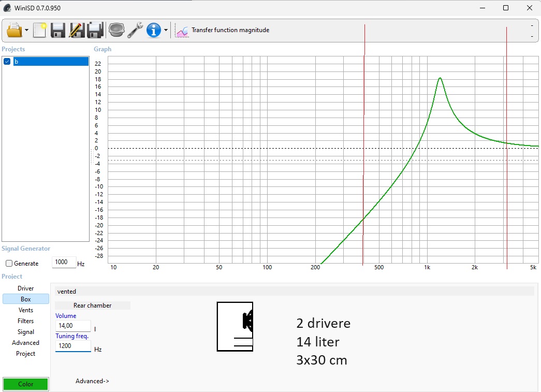Go to the Filters tab
This screenshot has width=541, height=392.
pos(25,321)
